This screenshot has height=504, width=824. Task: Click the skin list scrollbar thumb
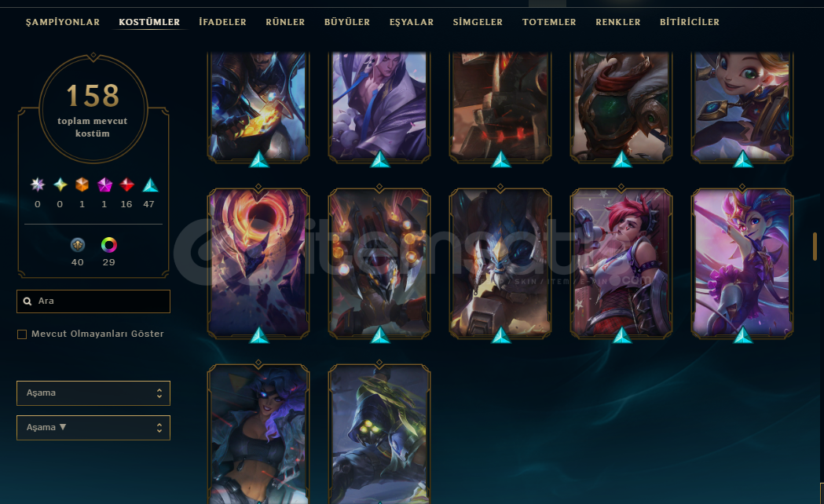point(815,247)
